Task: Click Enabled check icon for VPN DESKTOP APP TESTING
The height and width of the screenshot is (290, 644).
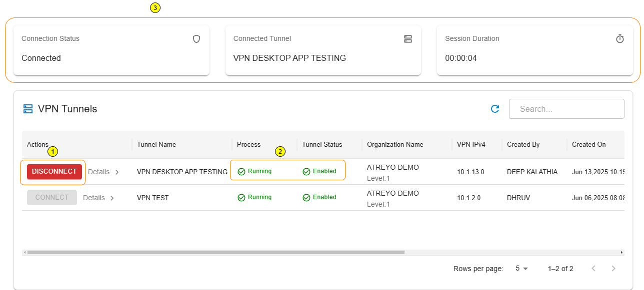Action: (306, 172)
